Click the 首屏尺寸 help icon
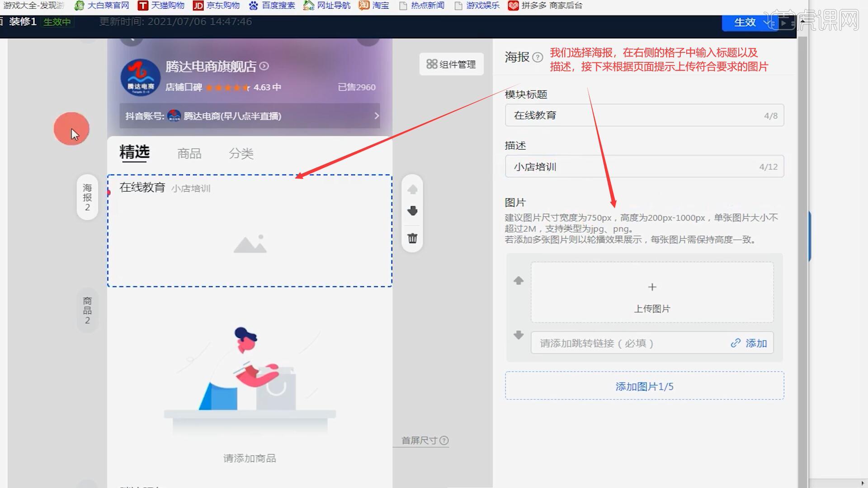The image size is (868, 488). 444,441
